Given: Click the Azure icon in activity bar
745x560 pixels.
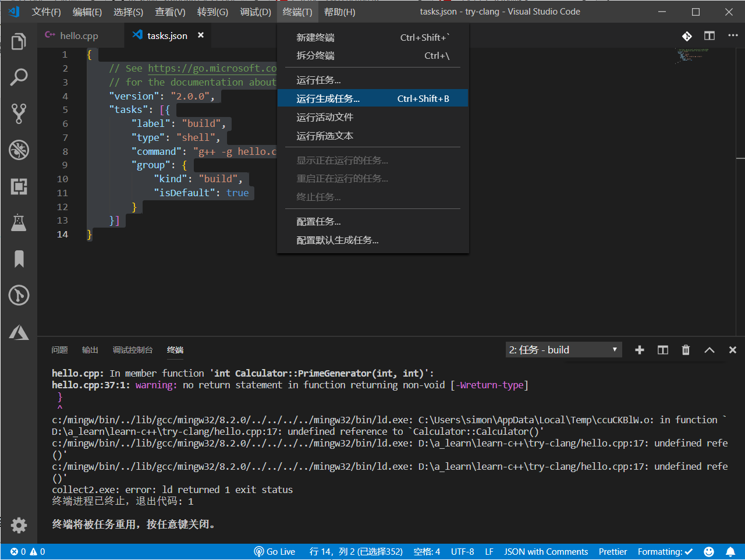Looking at the screenshot, I should pos(19,332).
